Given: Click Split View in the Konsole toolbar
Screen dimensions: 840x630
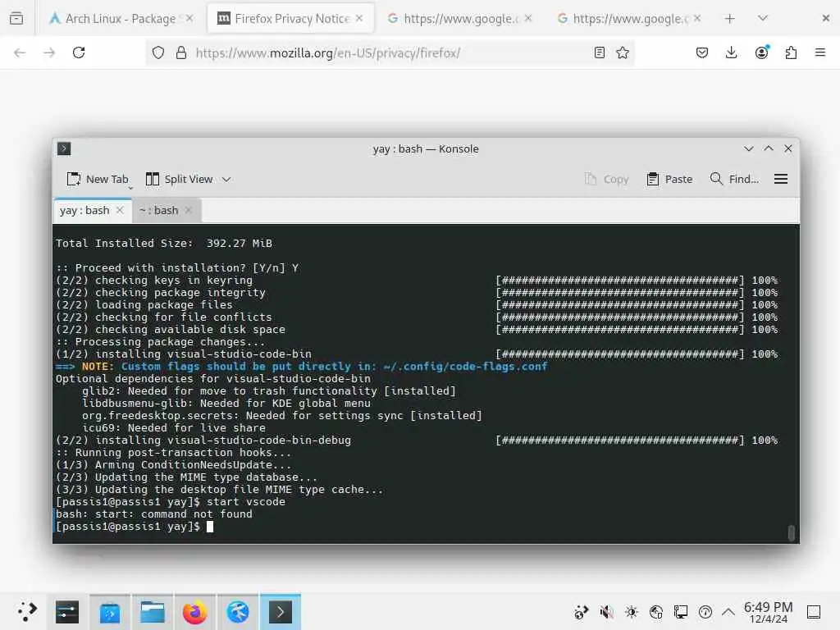Looking at the screenshot, I should (180, 179).
